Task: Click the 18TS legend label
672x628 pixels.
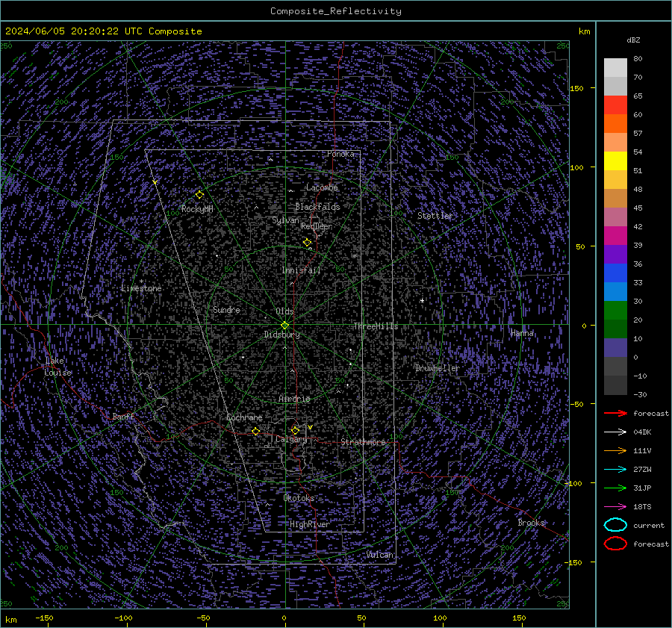Action: [642, 507]
